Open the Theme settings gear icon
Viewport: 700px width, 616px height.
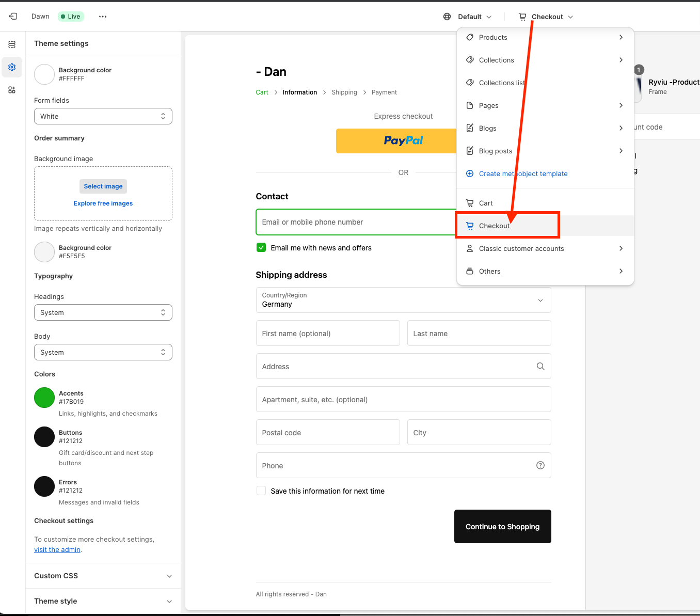coord(12,67)
